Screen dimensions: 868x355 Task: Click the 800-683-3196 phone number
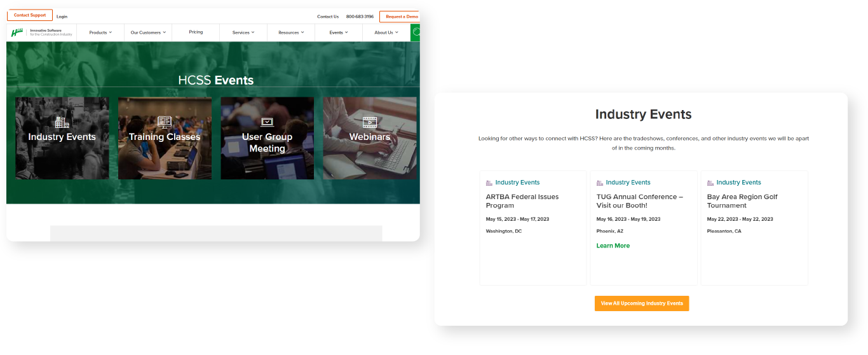360,17
